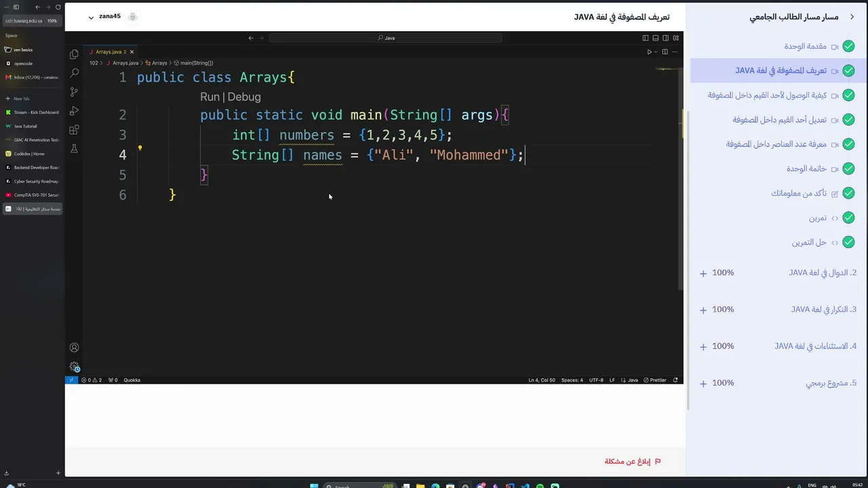The width and height of the screenshot is (868, 488).
Task: Open the Extensions view
Action: (x=74, y=129)
